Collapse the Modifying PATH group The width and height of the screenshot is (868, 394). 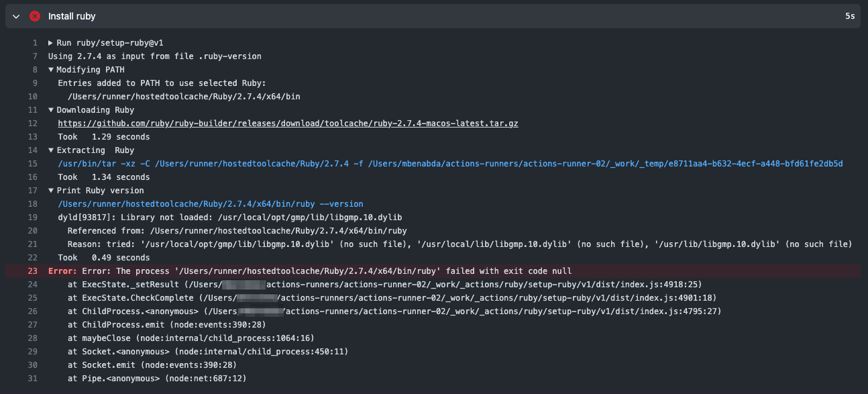(x=51, y=70)
